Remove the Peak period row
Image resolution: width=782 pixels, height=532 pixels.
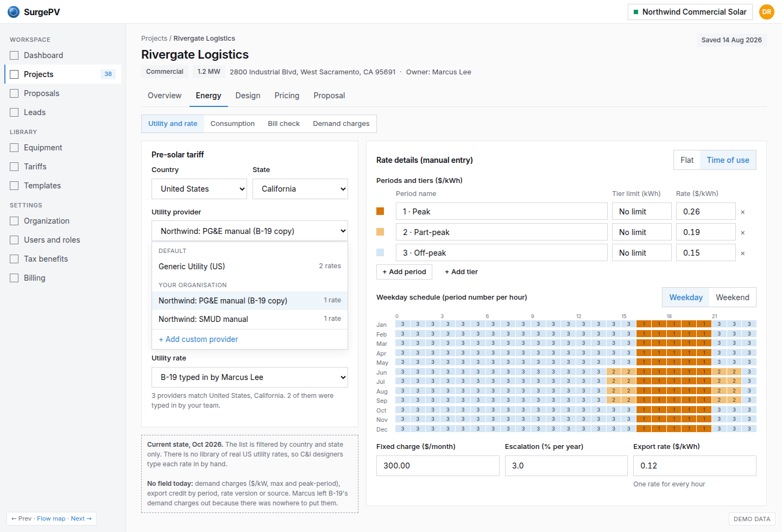(743, 212)
